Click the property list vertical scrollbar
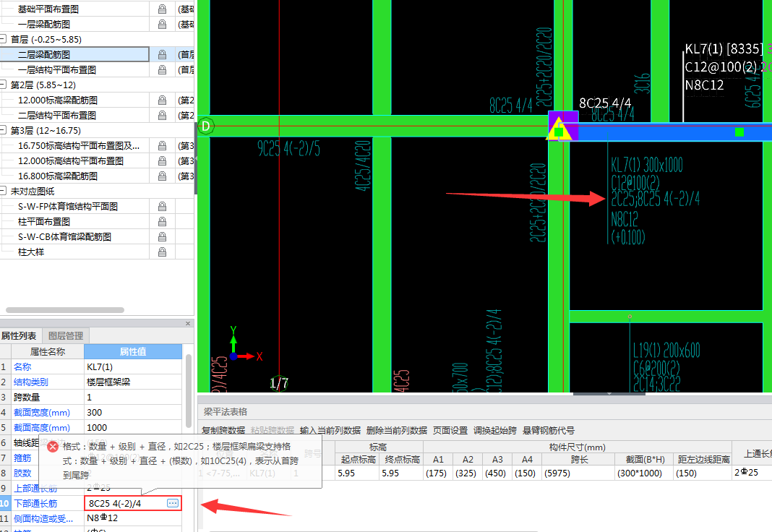This screenshot has height=532, width=772. coord(188,391)
